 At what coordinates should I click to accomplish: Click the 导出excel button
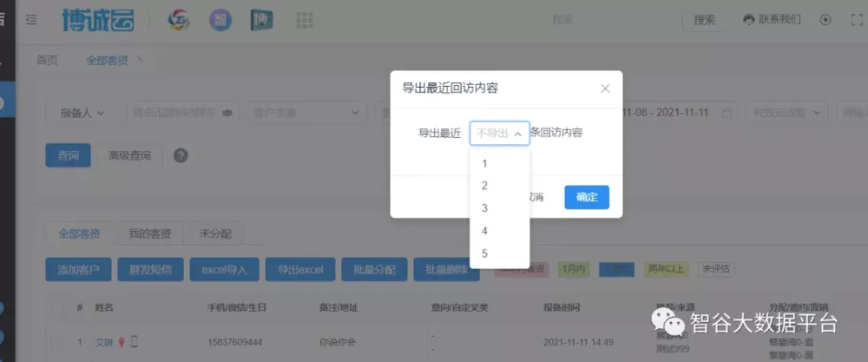tap(299, 270)
